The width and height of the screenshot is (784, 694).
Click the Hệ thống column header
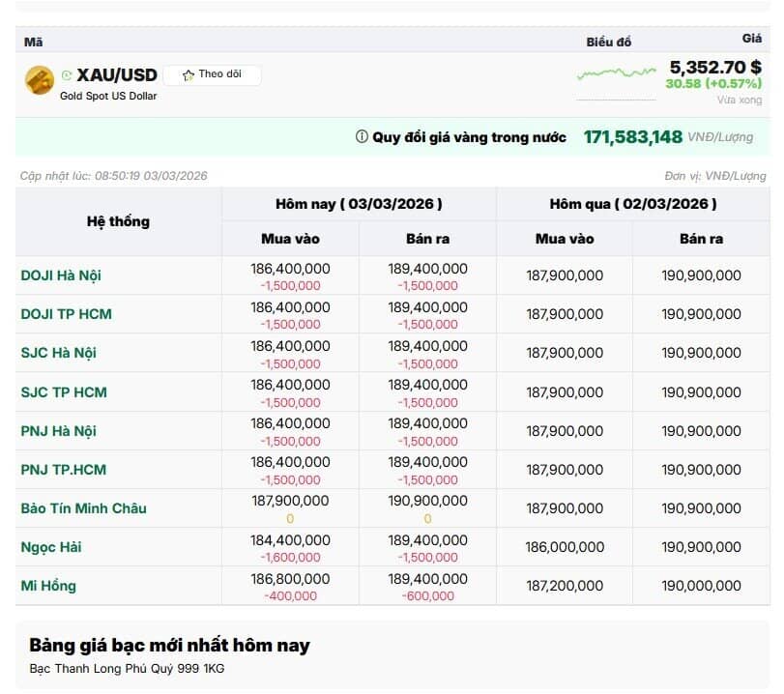118,221
